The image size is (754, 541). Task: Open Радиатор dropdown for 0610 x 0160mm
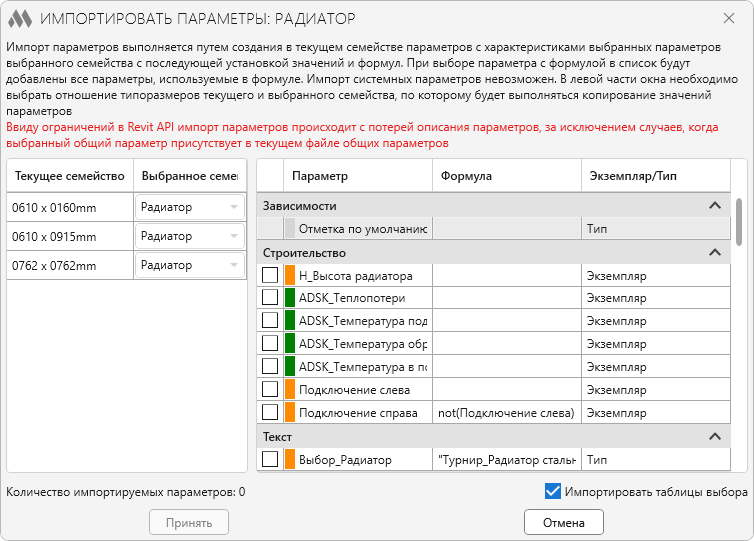(x=190, y=207)
